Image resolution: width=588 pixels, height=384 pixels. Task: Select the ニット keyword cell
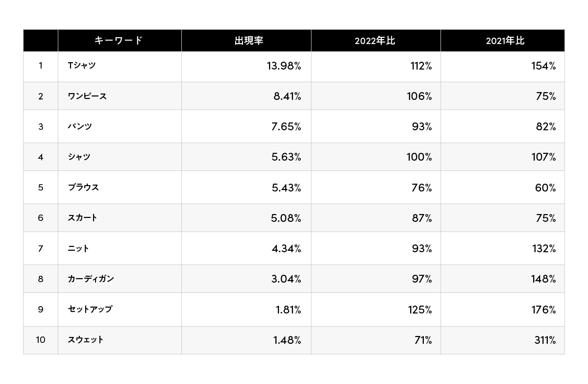click(78, 248)
